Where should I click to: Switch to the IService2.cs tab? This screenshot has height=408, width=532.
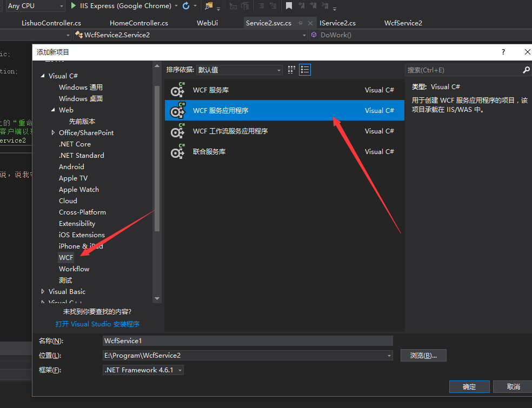(338, 23)
